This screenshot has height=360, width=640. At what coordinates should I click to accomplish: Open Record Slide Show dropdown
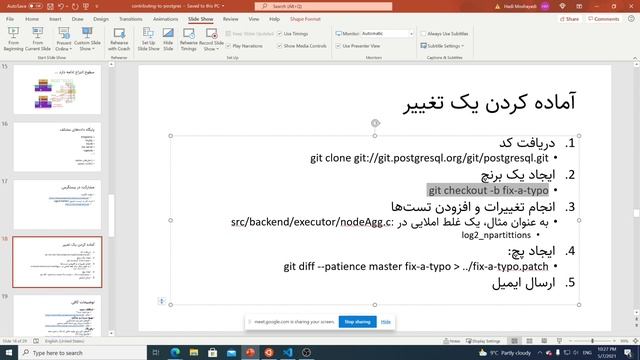[x=211, y=39]
